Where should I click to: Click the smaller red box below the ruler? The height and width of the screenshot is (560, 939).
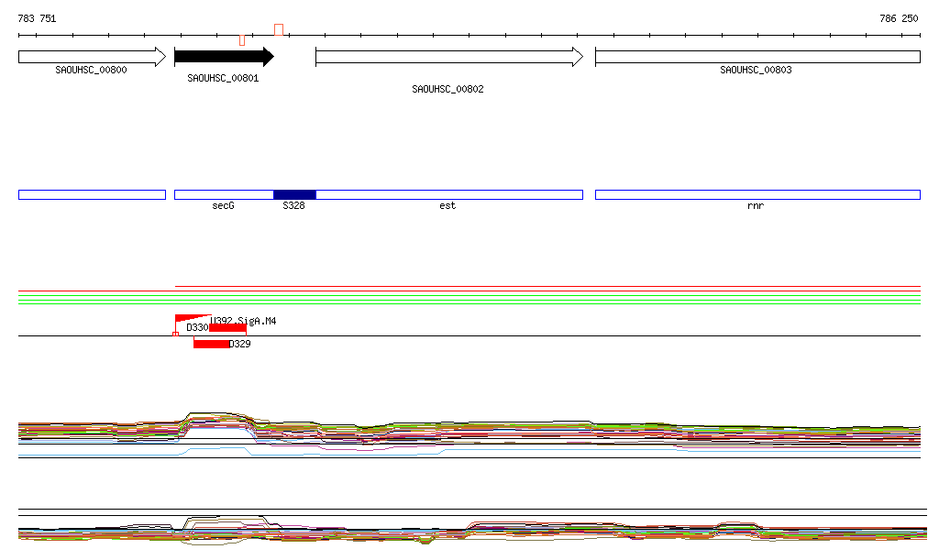tap(242, 40)
